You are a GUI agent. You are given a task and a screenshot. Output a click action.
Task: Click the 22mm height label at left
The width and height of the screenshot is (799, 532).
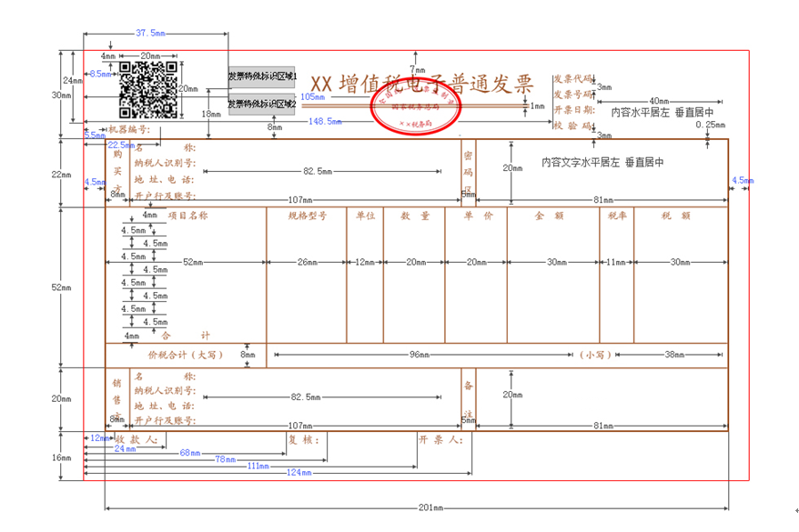tap(61, 175)
